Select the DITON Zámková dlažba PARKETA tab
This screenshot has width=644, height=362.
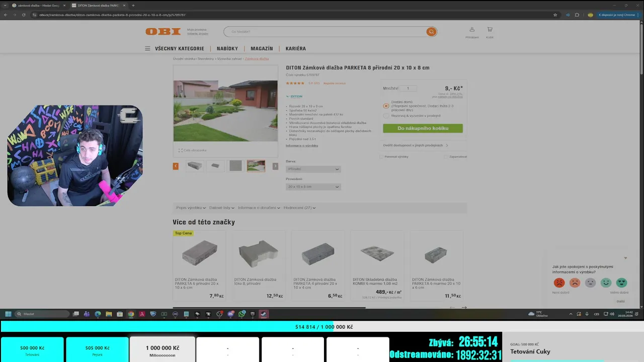[x=98, y=5]
